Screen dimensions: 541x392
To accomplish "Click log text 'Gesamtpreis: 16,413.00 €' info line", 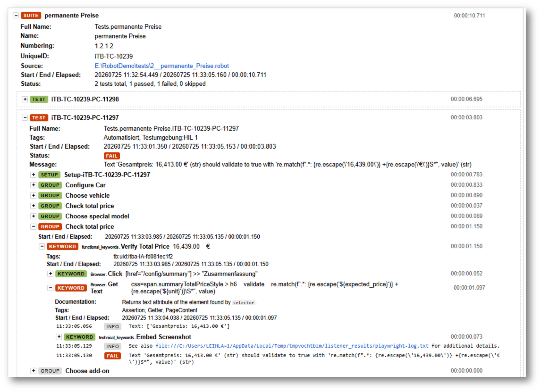I will point(179,326).
